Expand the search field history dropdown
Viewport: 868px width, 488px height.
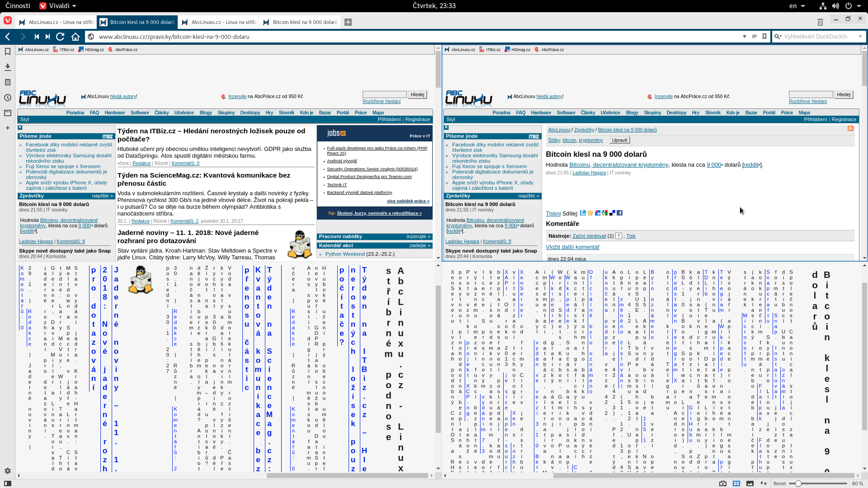click(x=860, y=37)
